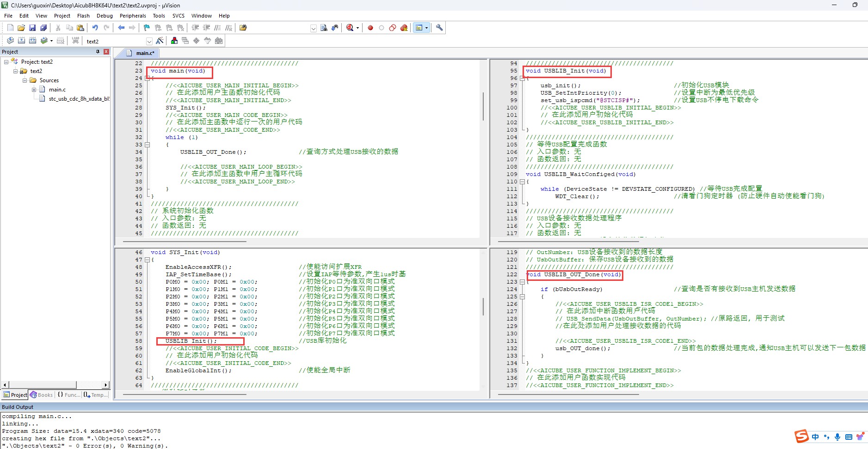Open the Find in Files folder icon
The image size is (868, 449).
243,28
